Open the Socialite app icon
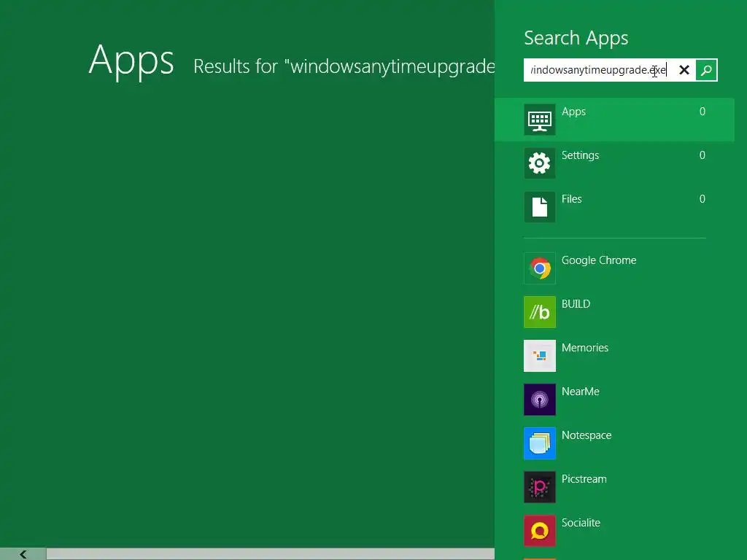Image resolution: width=747 pixels, height=560 pixels. coord(540,531)
